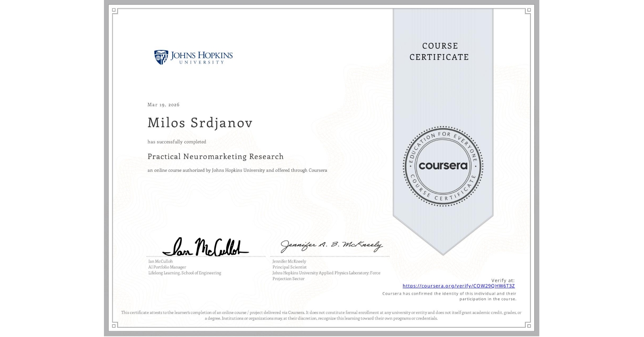Click the 'Verify at:' label
The height and width of the screenshot is (337, 644).
503,280
